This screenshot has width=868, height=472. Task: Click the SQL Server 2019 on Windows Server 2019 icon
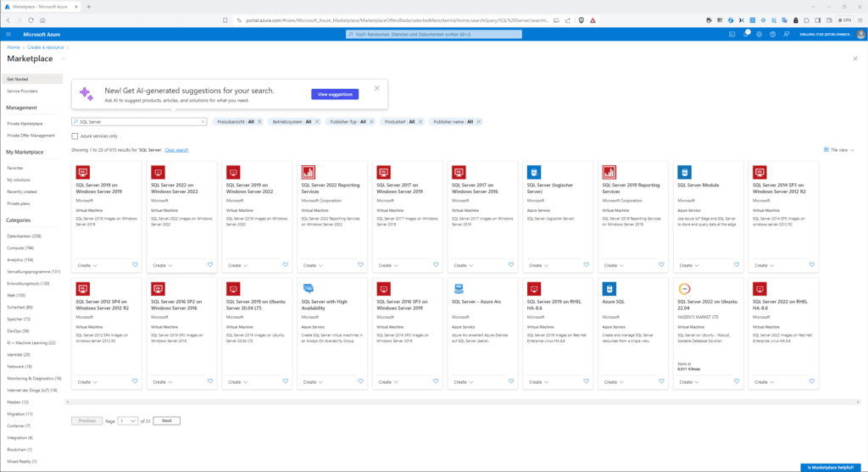point(83,172)
